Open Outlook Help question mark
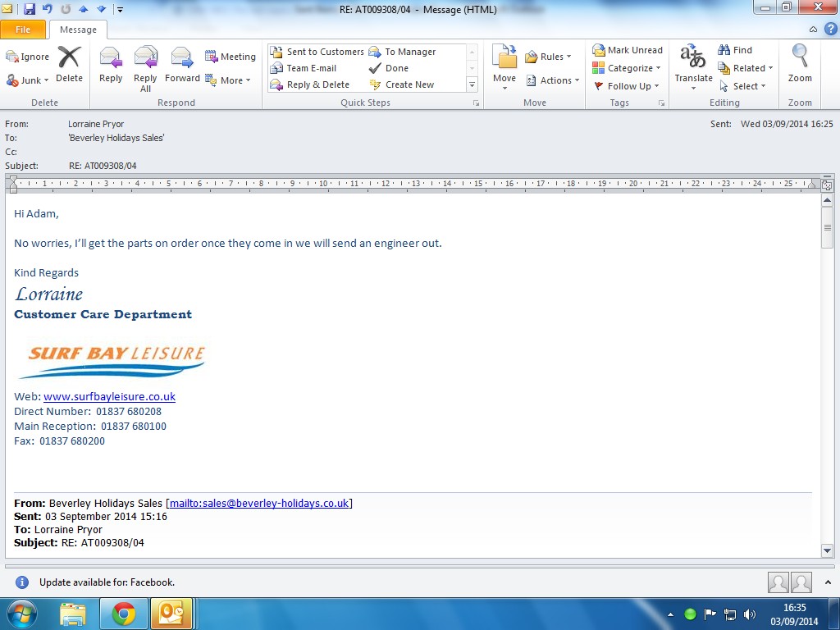Screen dimensions: 840x630 click(x=830, y=29)
